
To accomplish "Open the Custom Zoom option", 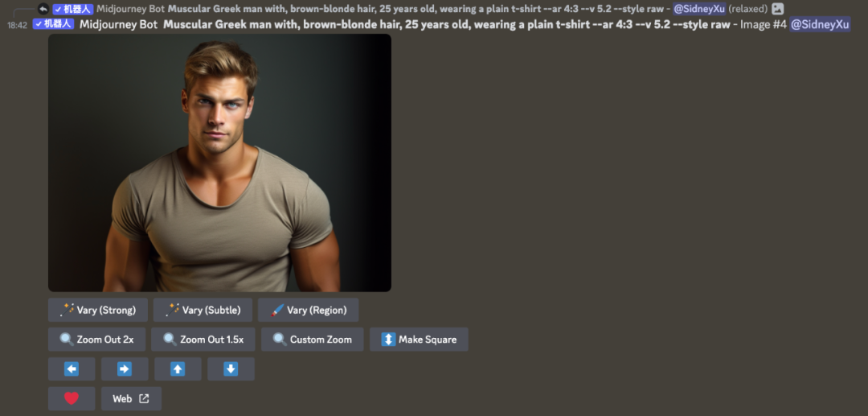I will click(x=312, y=340).
